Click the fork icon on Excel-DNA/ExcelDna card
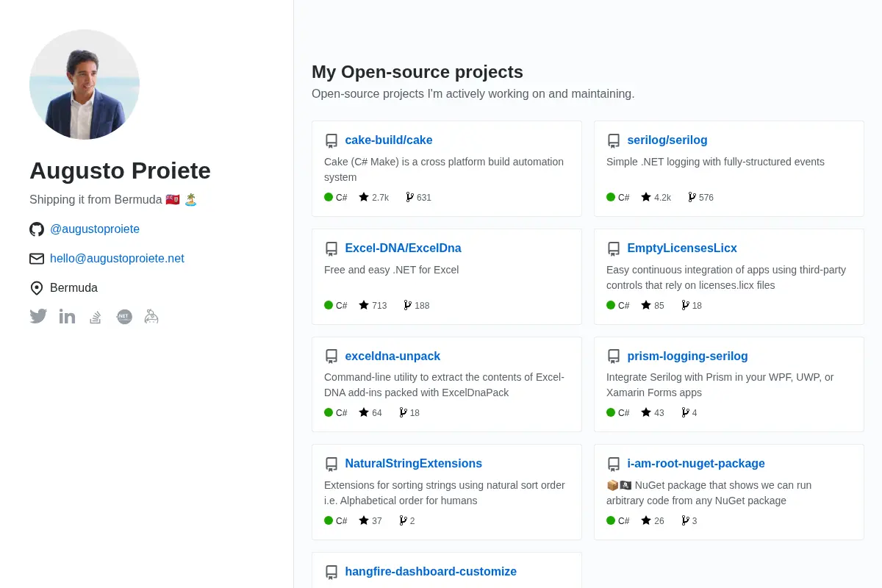The width and height of the screenshot is (882, 588). tap(408, 305)
